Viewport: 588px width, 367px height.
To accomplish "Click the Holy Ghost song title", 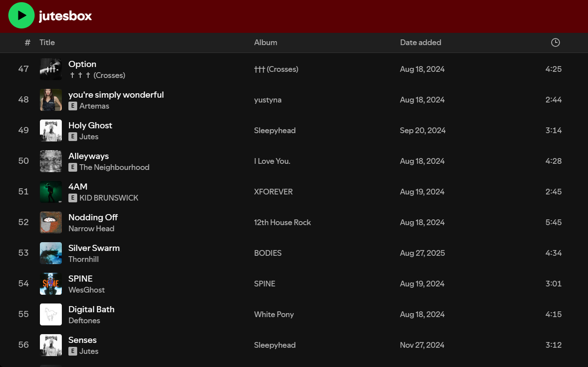I will click(90, 125).
